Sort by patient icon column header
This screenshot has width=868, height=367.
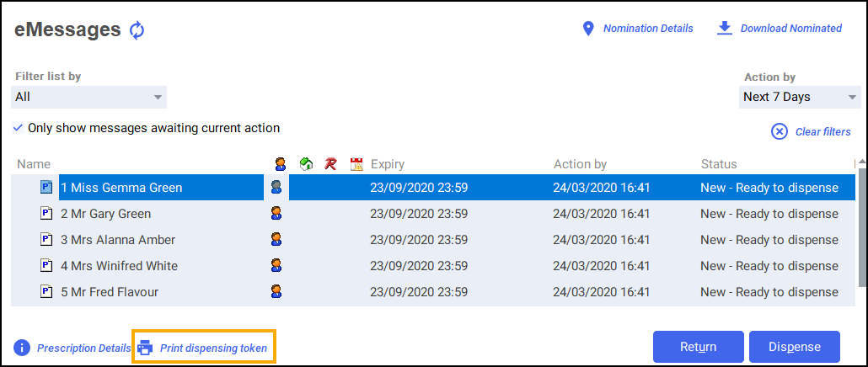point(279,164)
